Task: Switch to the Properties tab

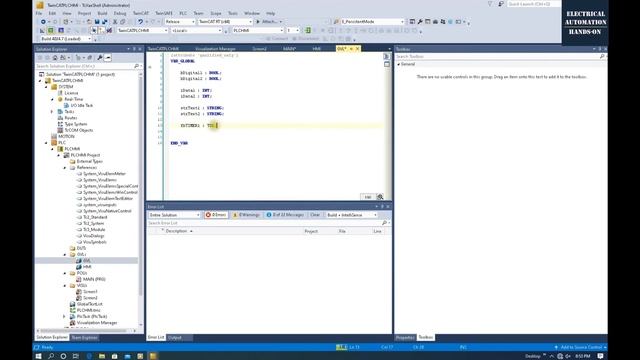Action: (x=405, y=338)
